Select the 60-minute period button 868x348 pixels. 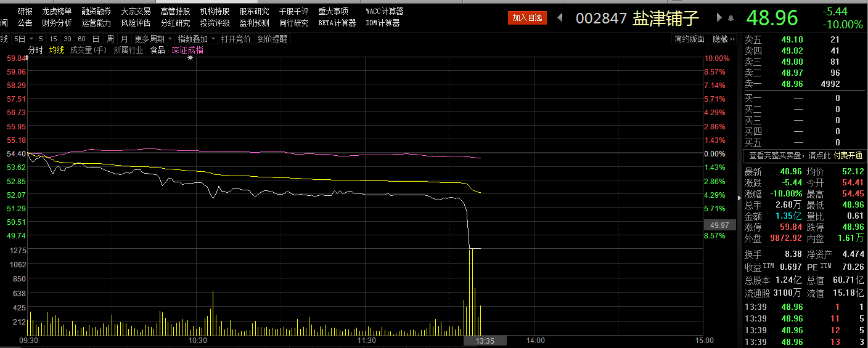coord(81,39)
